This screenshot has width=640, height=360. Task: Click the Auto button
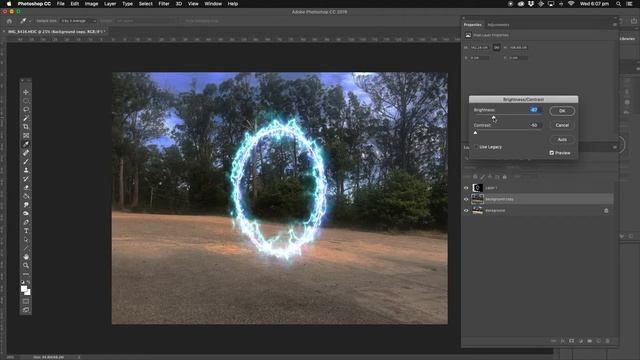(x=562, y=140)
